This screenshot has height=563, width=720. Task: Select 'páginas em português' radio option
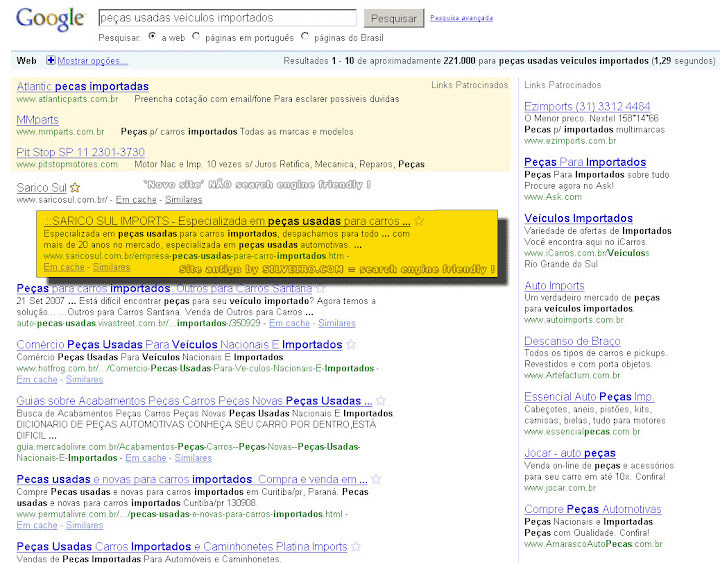(196, 36)
